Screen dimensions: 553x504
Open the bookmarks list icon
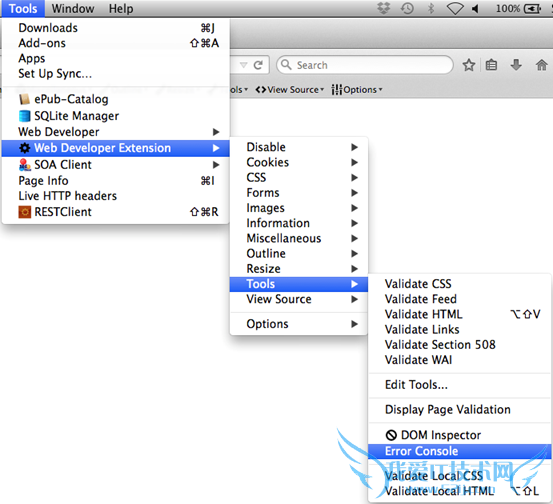491,65
